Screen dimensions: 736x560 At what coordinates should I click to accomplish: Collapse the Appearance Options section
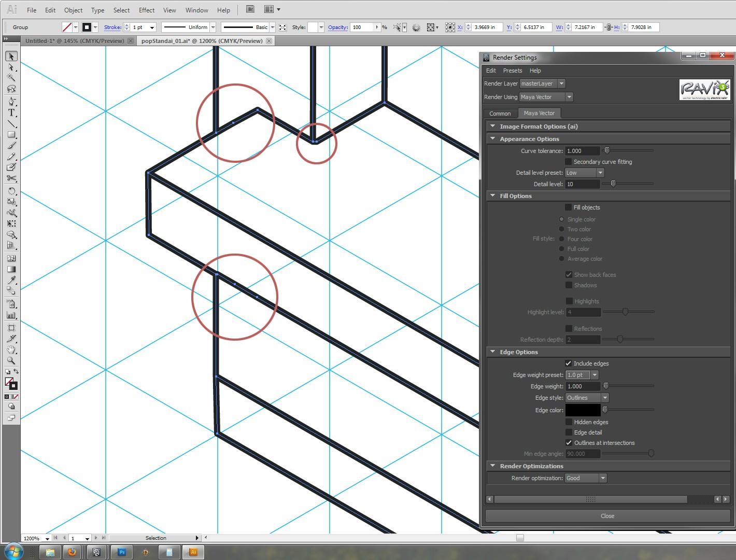click(x=493, y=138)
